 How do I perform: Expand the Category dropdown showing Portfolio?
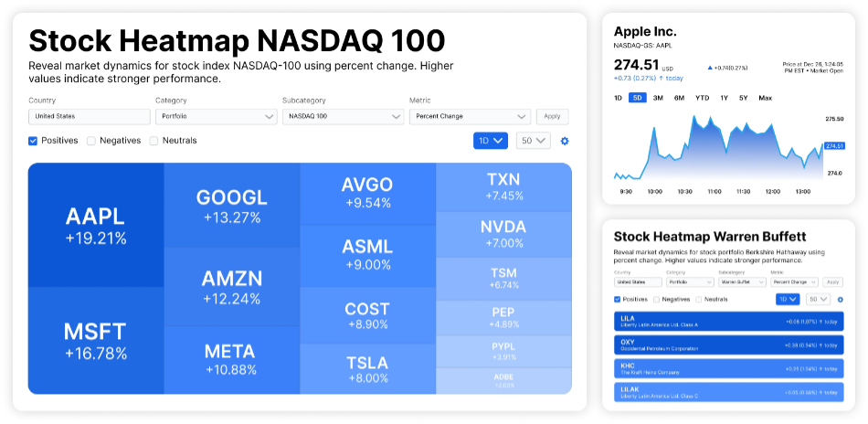point(217,117)
